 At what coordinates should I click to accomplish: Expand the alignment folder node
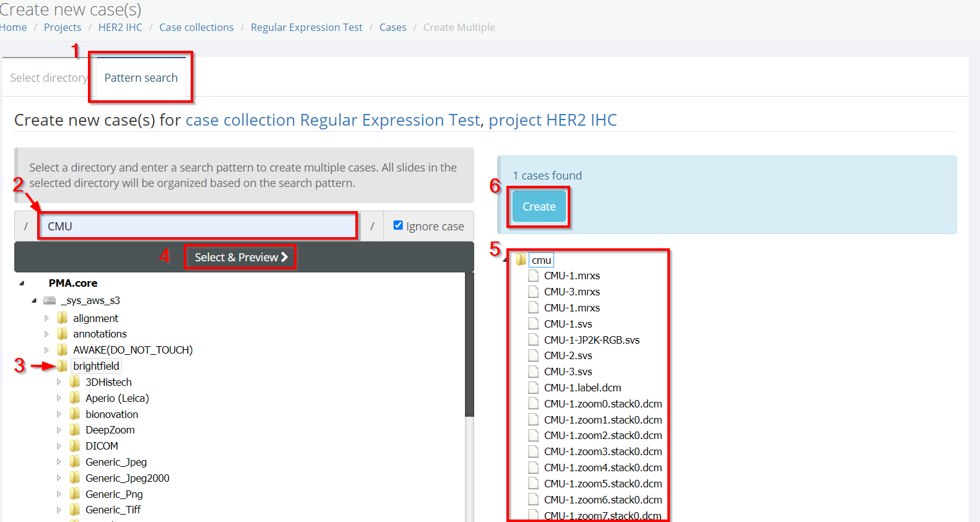(x=46, y=318)
